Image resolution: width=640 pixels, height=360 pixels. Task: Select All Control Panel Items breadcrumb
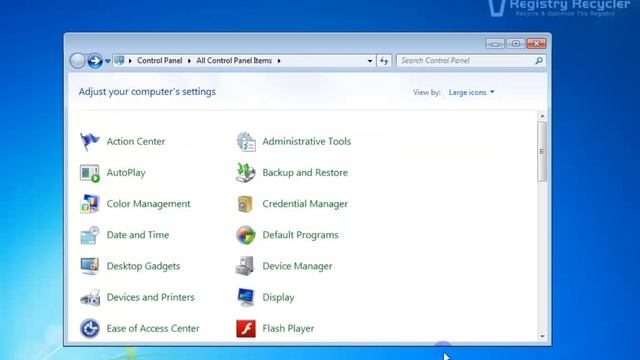234,60
